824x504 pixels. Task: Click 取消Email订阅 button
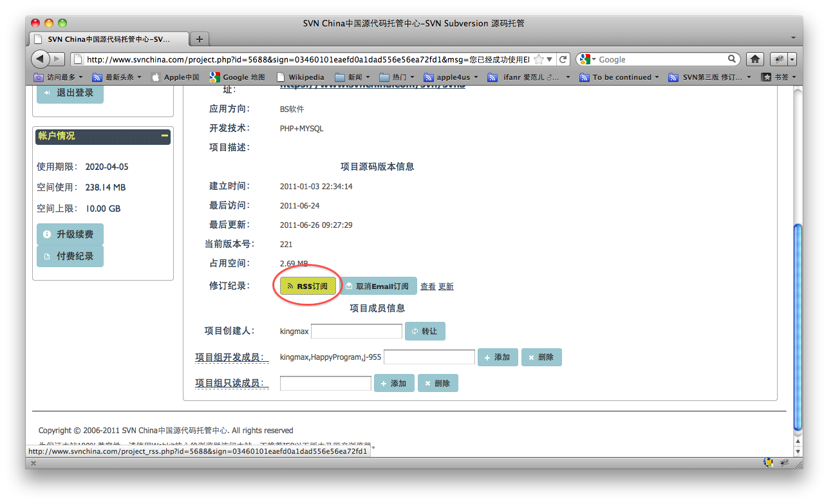377,286
